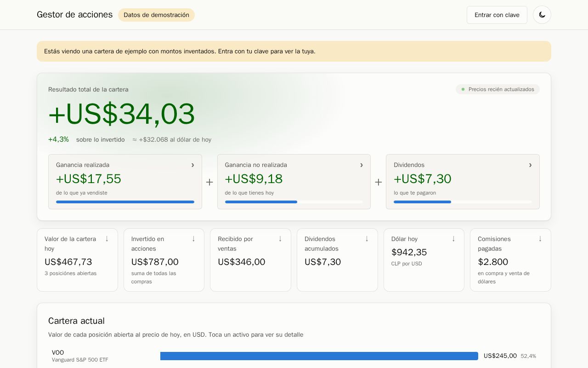Click the $2.800 commissions value
The image size is (588, 368).
coord(493,262)
